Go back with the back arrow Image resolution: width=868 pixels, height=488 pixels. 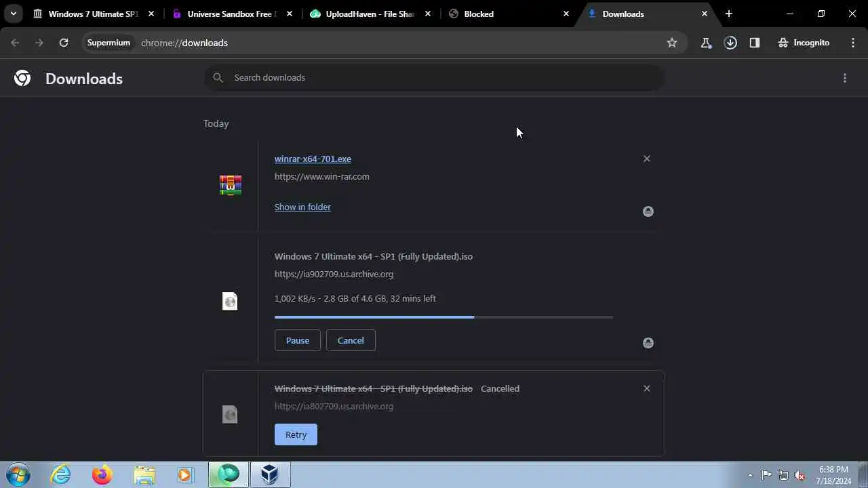coord(15,43)
